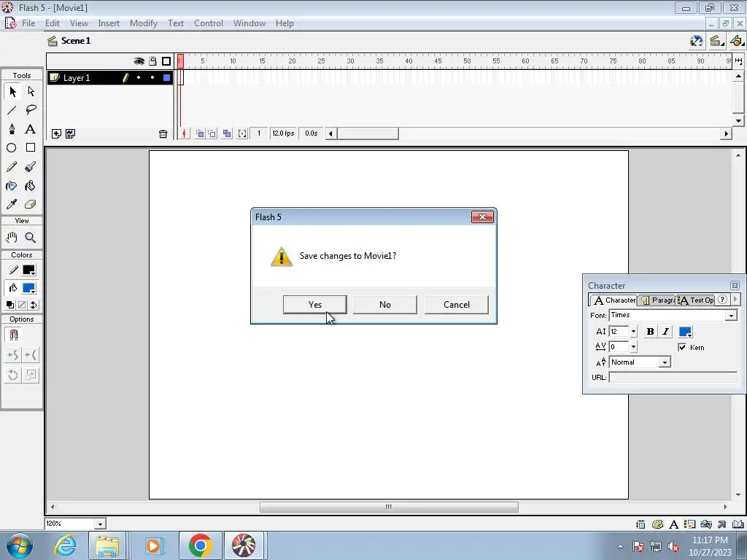Click the Delete Layer trash icon

[163, 134]
